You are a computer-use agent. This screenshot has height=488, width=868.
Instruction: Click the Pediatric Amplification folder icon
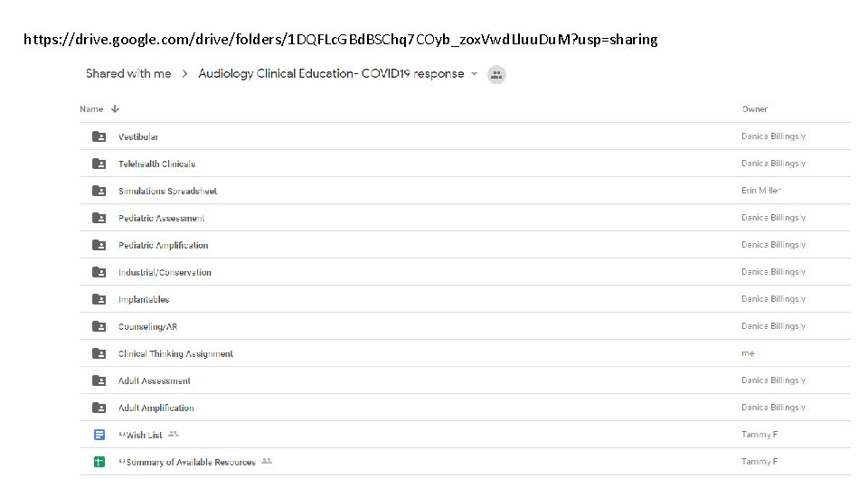pyautogui.click(x=99, y=245)
